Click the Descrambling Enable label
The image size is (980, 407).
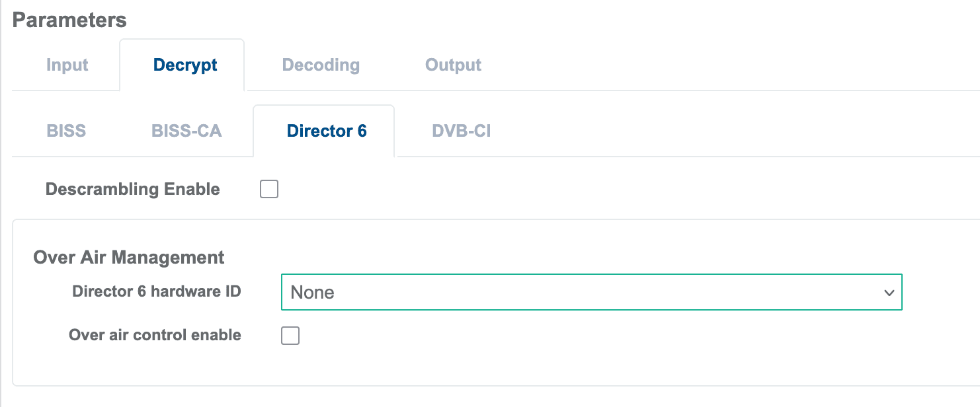click(132, 189)
